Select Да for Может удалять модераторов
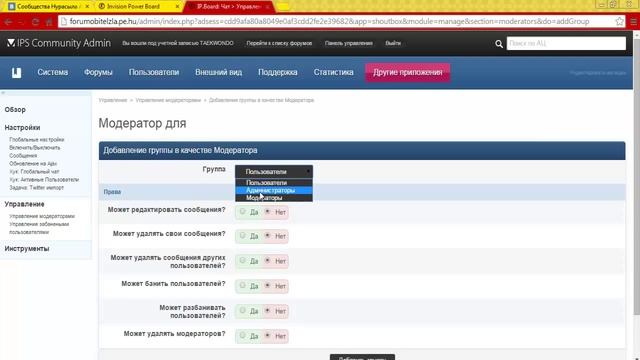Viewport: 640px width, 360px height. coord(243,335)
